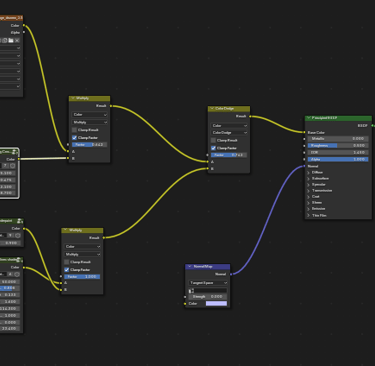
Task: Open the Color swatch on the Normal Map node
Action: [216, 303]
